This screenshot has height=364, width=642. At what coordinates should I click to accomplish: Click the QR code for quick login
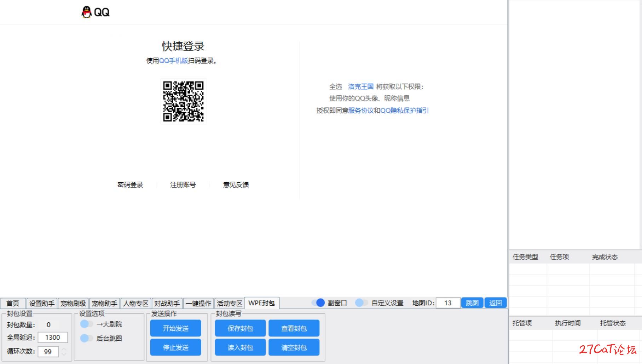183,101
